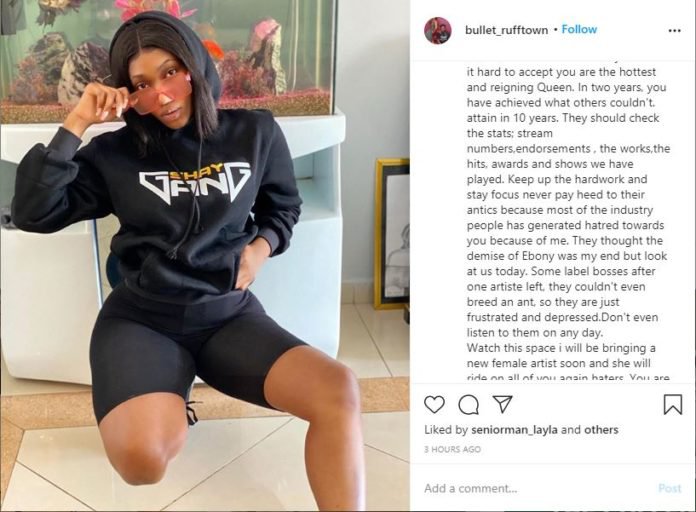Image resolution: width=696 pixels, height=512 pixels.
Task: Open the comment bubble icon
Action: [468, 405]
